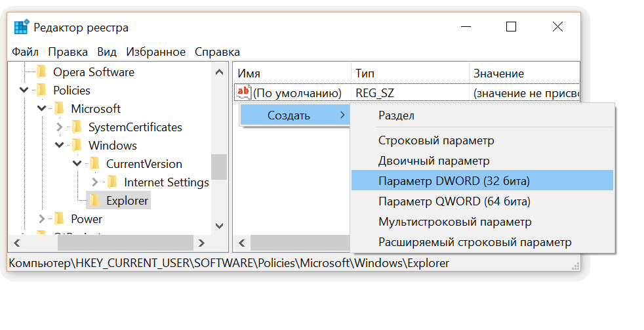This screenshot has width=644, height=330.
Task: Click the Имя column header
Action: point(292,73)
